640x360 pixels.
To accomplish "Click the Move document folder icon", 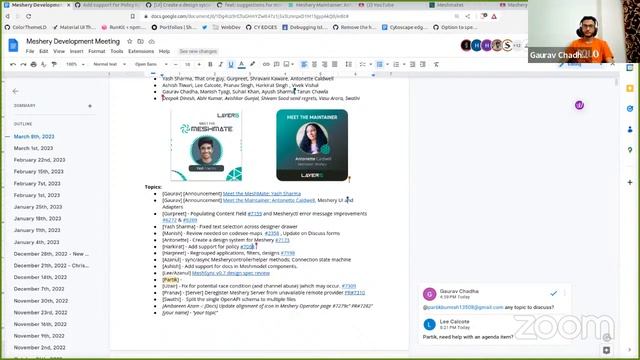I will (140, 41).
